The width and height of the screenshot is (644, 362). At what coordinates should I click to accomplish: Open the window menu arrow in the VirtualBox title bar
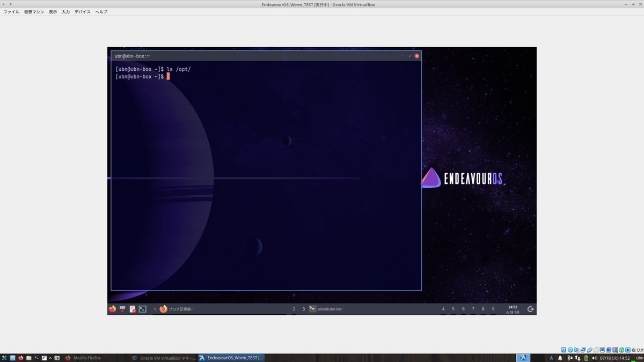[3, 4]
